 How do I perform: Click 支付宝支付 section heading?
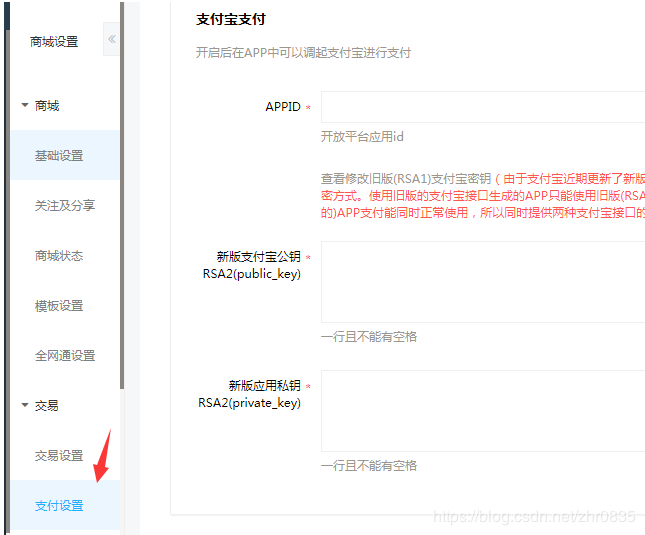[231, 19]
